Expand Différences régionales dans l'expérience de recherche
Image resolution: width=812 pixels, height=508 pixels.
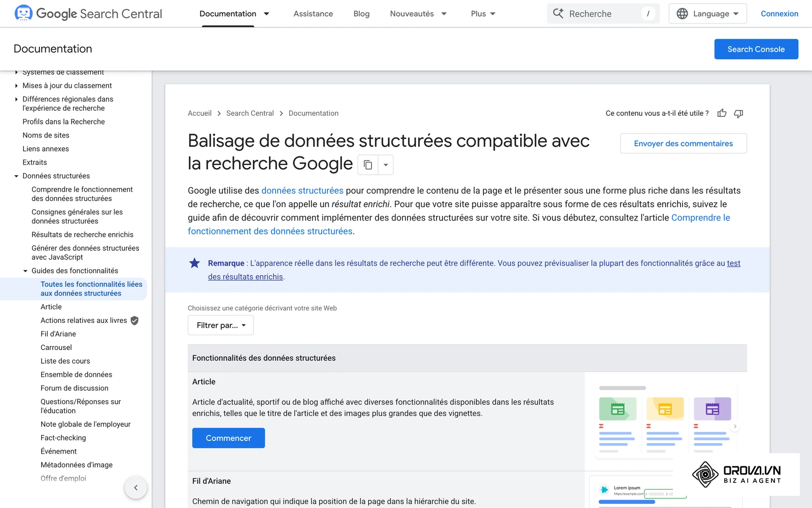16,100
